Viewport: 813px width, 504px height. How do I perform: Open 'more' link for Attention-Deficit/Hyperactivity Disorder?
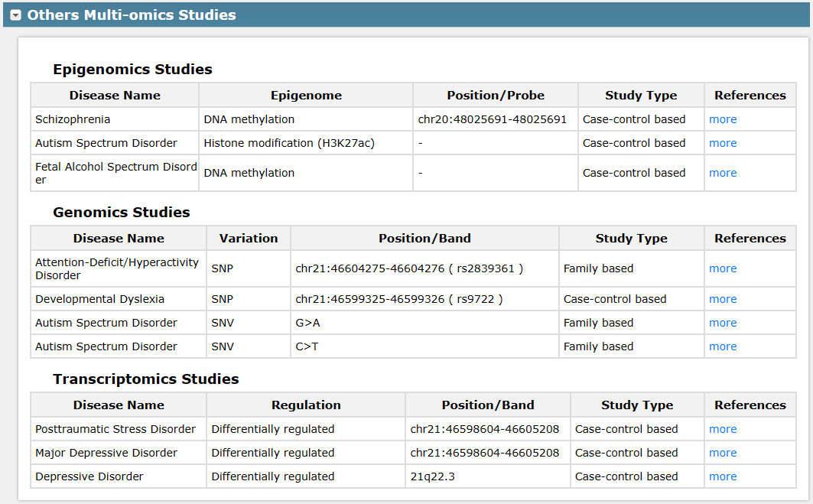[722, 268]
